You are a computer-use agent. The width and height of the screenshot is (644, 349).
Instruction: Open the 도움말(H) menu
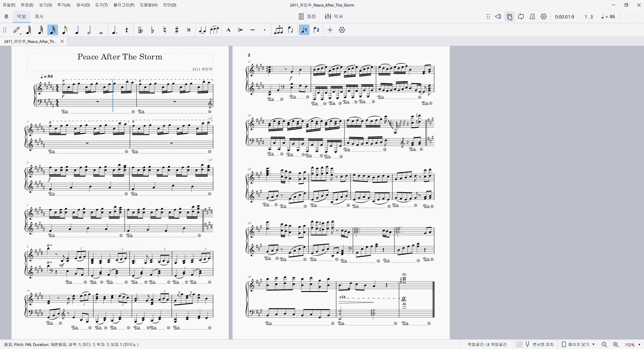coord(149,5)
